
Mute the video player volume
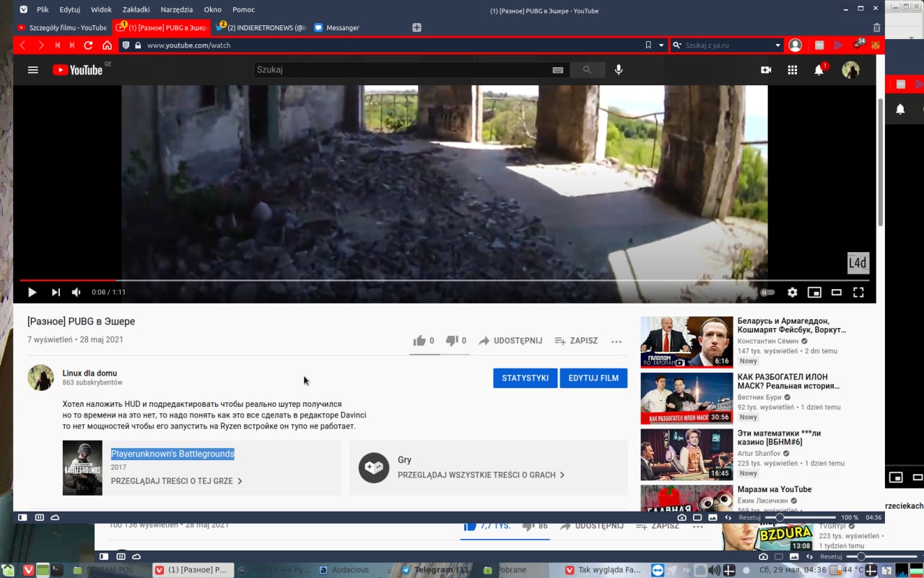tap(77, 292)
